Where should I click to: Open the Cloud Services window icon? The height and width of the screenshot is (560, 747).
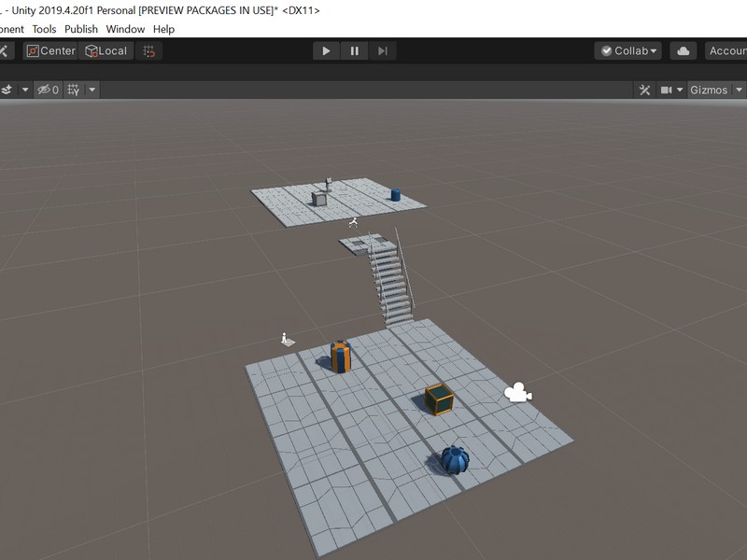coord(683,49)
